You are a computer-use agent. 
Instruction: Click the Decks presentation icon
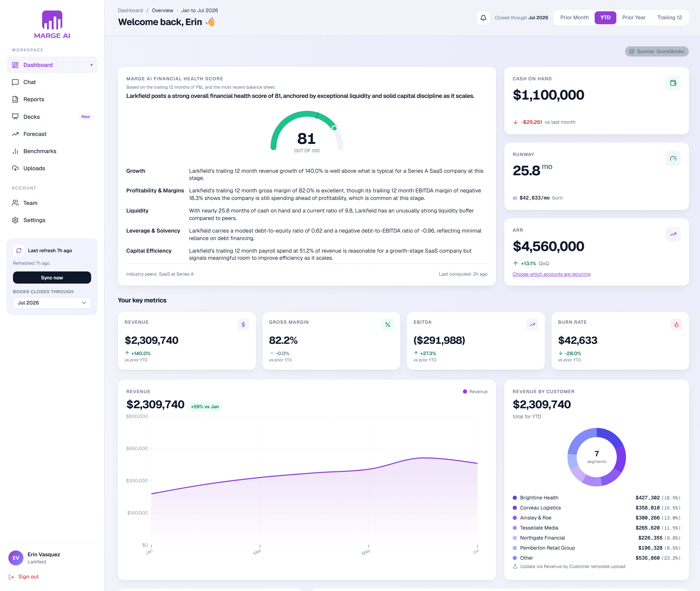point(15,117)
